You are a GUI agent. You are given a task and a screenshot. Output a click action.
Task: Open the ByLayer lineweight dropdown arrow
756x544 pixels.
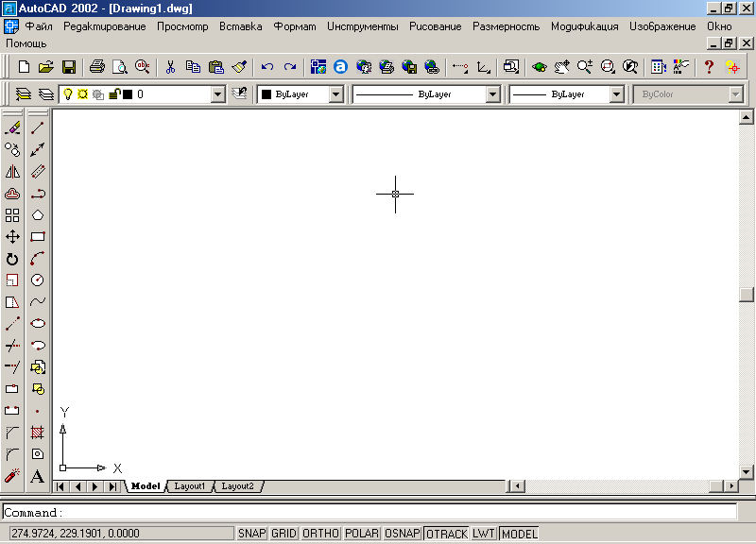[x=617, y=94]
